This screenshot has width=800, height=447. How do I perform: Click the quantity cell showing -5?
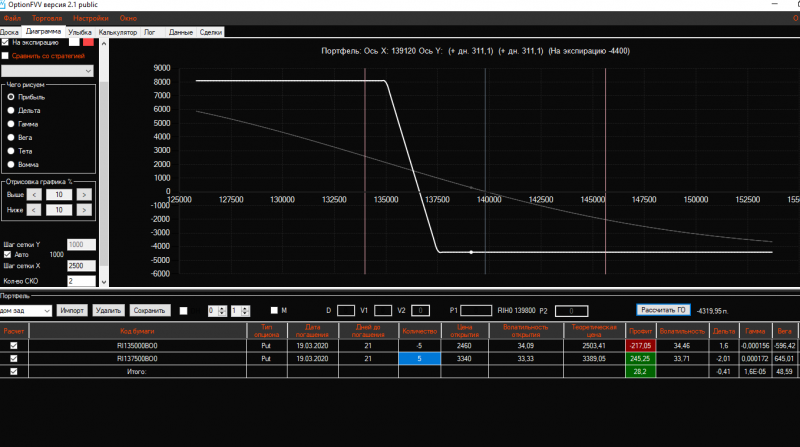click(419, 345)
